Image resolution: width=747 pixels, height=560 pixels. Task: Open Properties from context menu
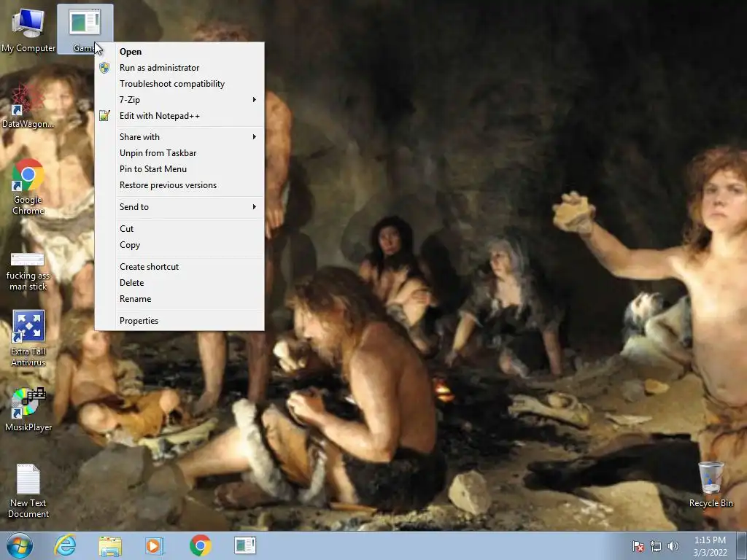point(179,321)
